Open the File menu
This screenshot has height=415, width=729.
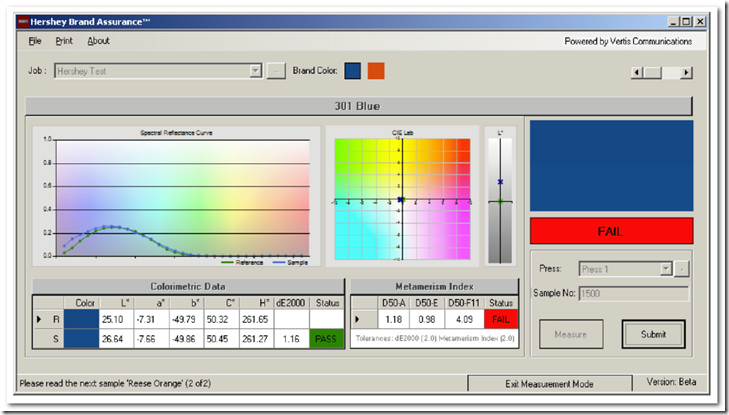coord(35,41)
